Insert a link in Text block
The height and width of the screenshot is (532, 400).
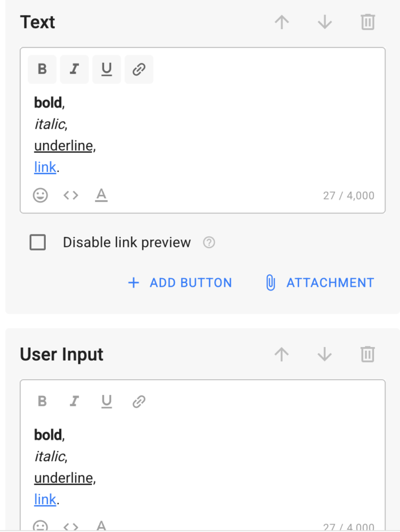[139, 69]
